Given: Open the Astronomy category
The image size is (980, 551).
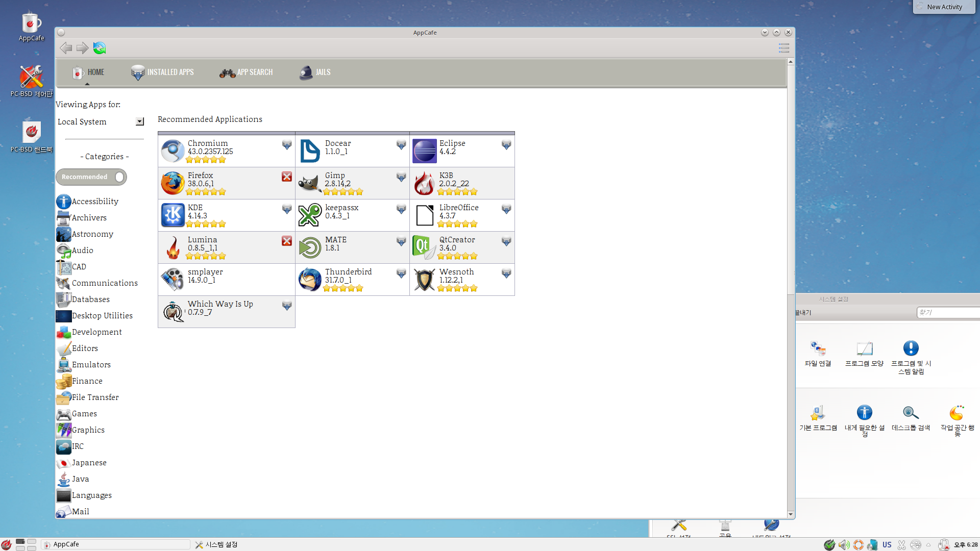Looking at the screenshot, I should pos(85,234).
